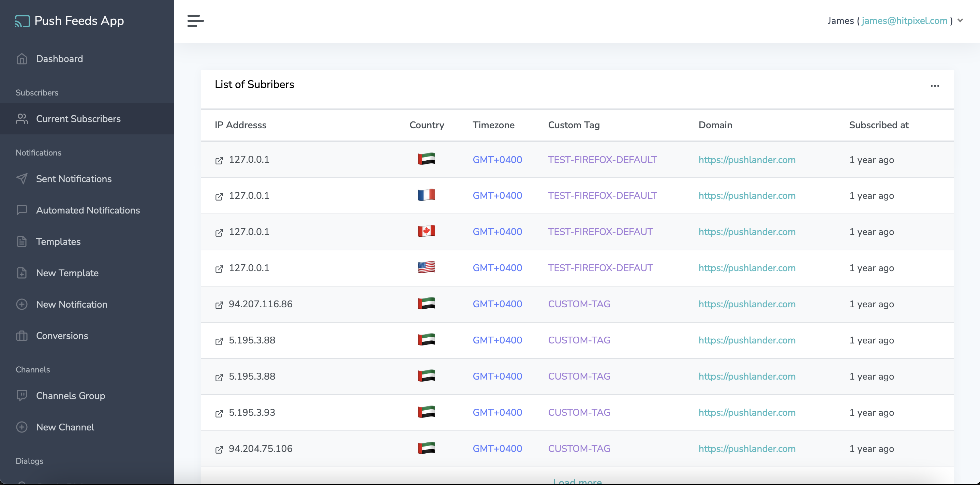
Task: Click the New Notification plus-circle icon
Action: [x=22, y=304]
